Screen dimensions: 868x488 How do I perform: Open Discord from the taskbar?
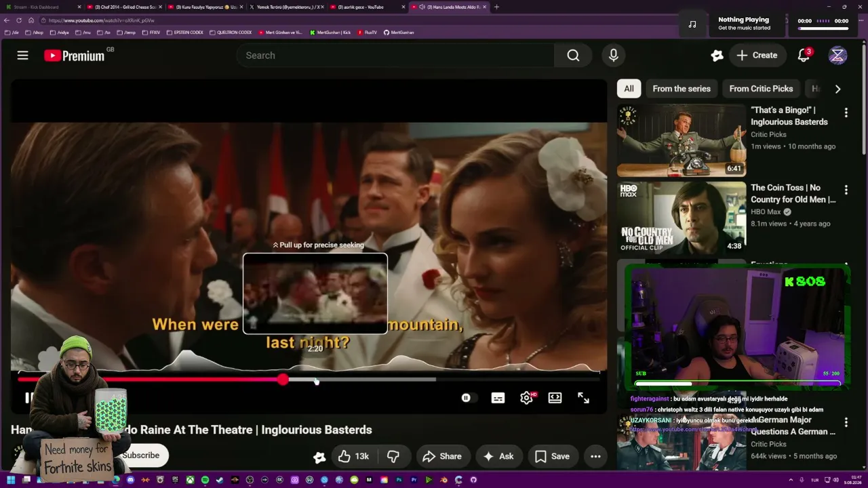tap(130, 480)
